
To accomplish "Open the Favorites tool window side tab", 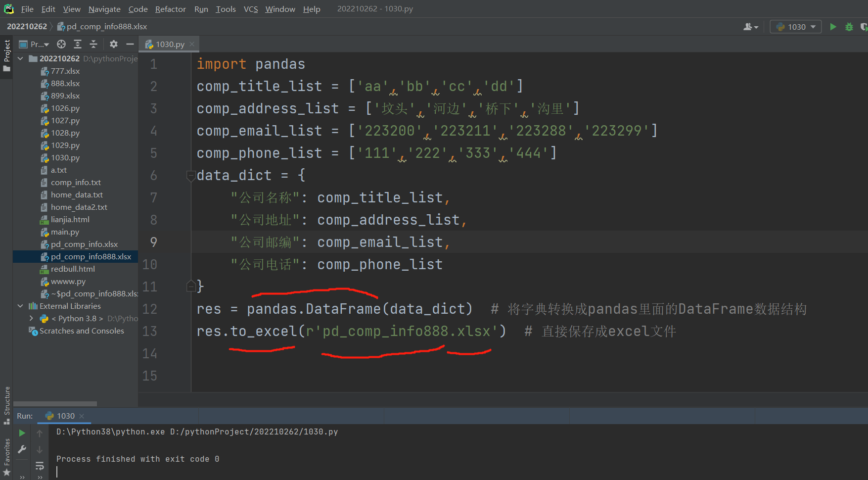I will coord(6,458).
